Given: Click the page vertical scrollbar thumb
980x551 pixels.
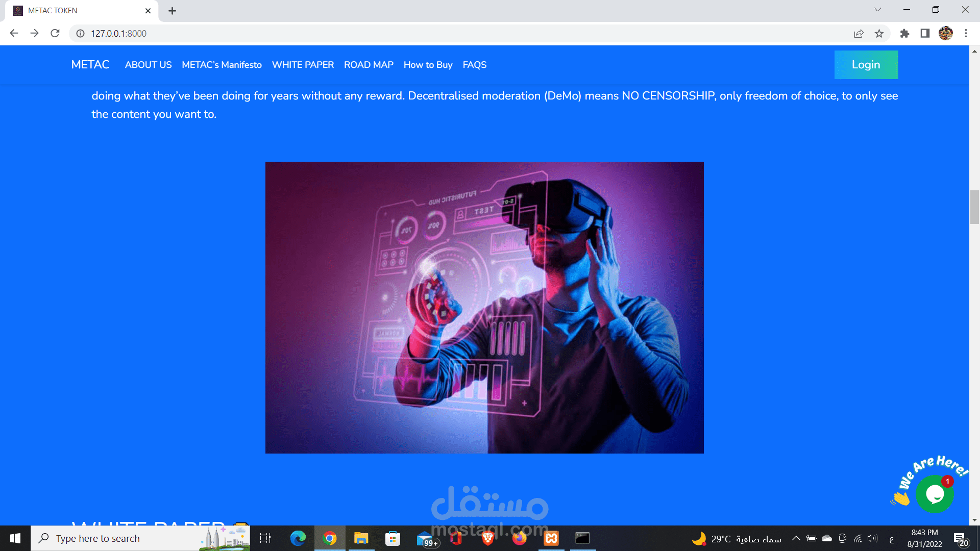Looking at the screenshot, I should (974, 207).
